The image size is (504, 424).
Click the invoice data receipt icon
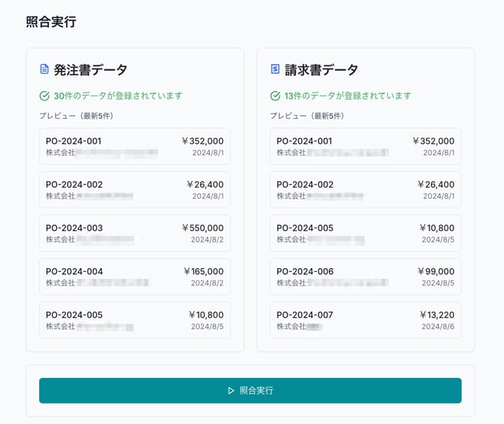[x=275, y=69]
